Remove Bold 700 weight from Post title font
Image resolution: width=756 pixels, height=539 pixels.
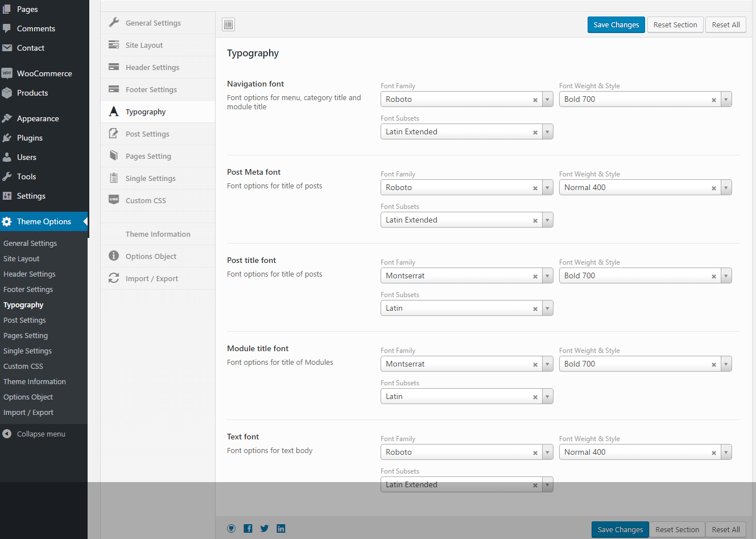click(x=713, y=276)
